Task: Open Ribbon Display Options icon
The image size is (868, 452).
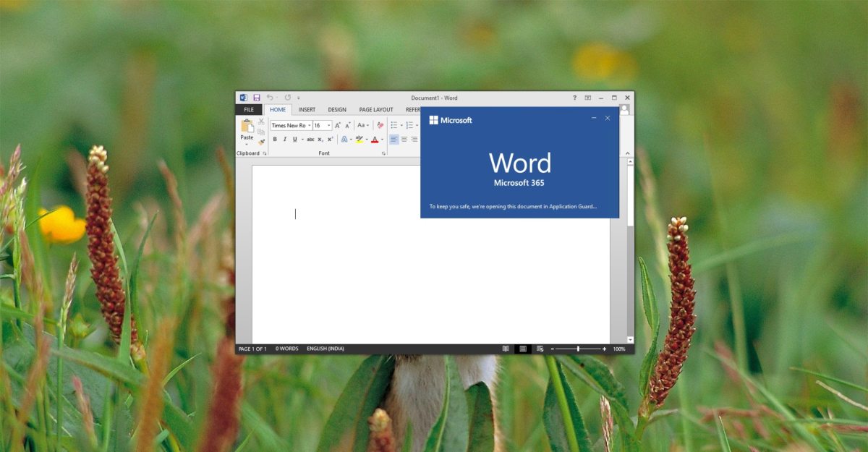Action: tap(588, 98)
